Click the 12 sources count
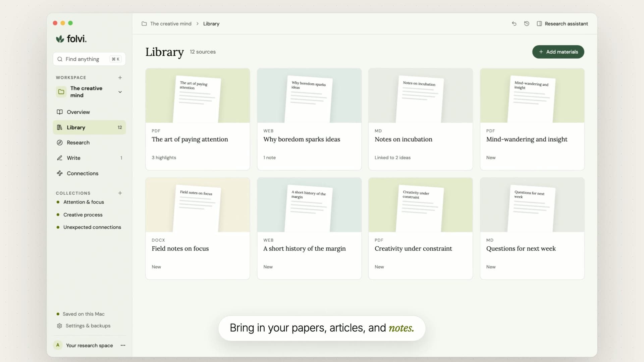 pos(203,52)
